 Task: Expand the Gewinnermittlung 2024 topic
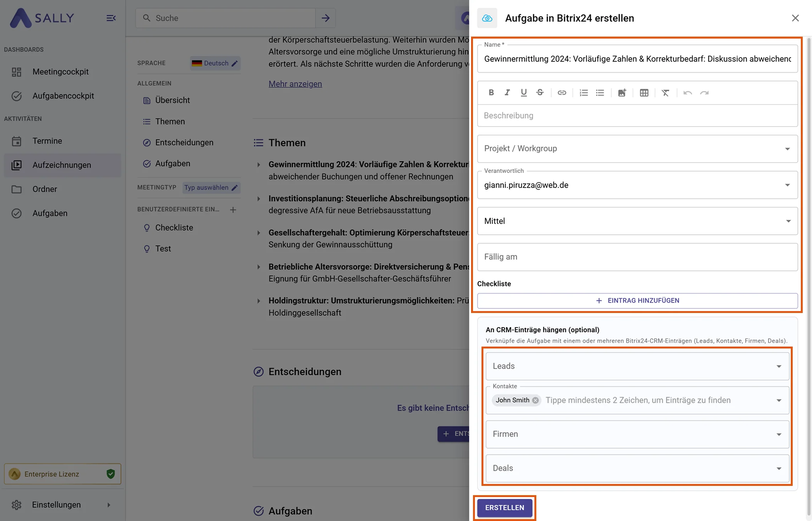point(258,165)
